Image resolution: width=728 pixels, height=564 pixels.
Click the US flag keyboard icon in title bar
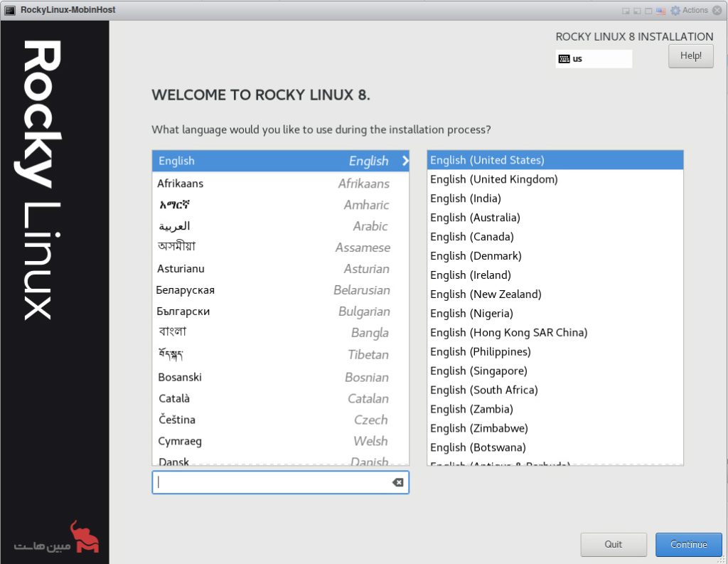[660, 11]
